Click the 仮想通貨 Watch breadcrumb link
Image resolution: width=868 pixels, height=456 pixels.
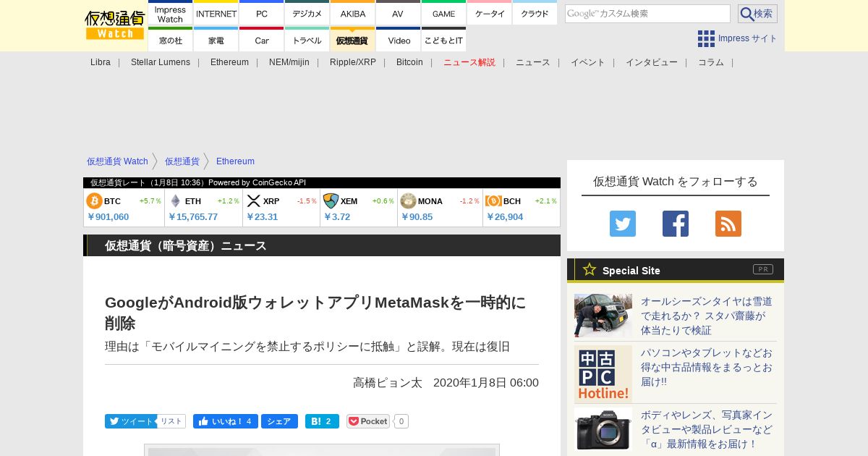(117, 161)
